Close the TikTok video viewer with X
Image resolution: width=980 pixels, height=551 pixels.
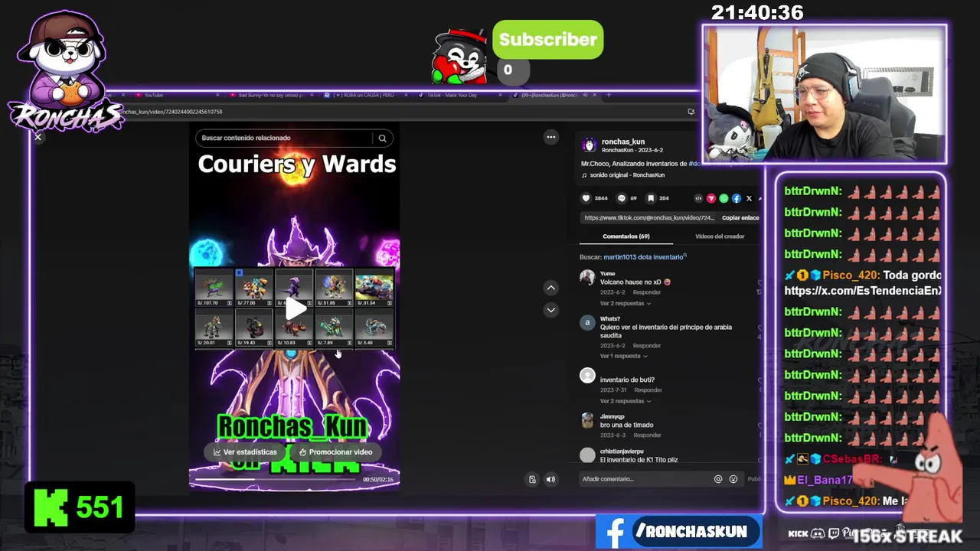(x=38, y=138)
